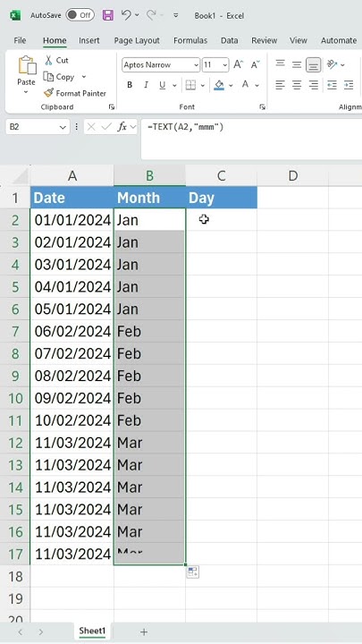Viewport: 362px width, 644px height.
Task: Apply Italic formatting
Action: pyautogui.click(x=146, y=85)
